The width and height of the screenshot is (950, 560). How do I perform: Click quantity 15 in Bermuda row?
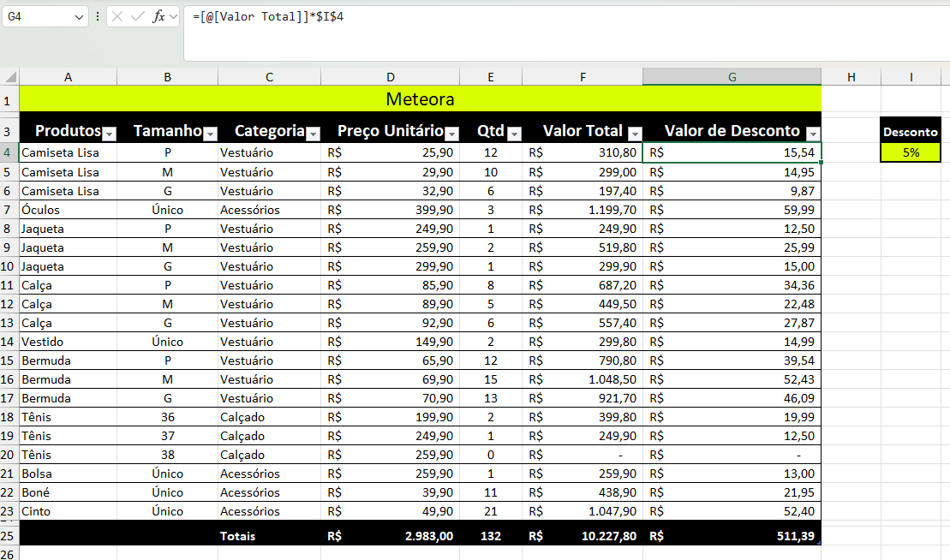491,379
